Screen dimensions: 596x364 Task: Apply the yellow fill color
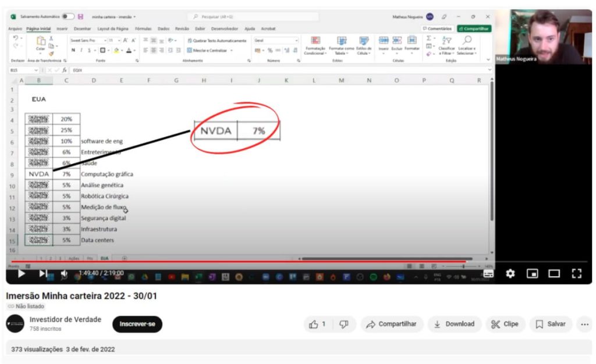[116, 50]
